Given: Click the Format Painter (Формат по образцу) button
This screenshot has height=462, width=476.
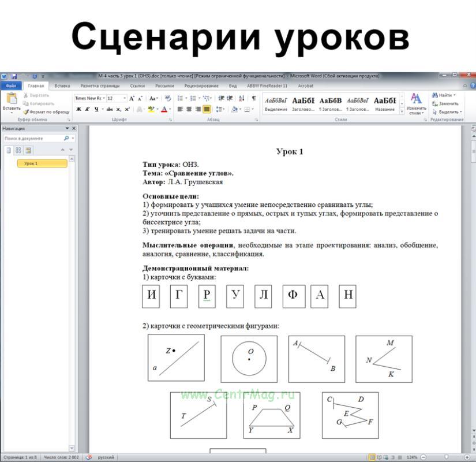Looking at the screenshot, I should click(x=47, y=112).
